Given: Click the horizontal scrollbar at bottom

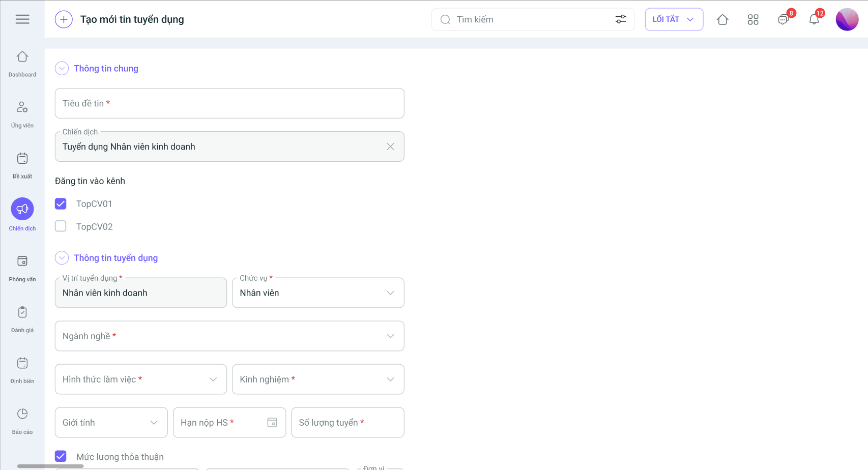Looking at the screenshot, I should pos(50,466).
